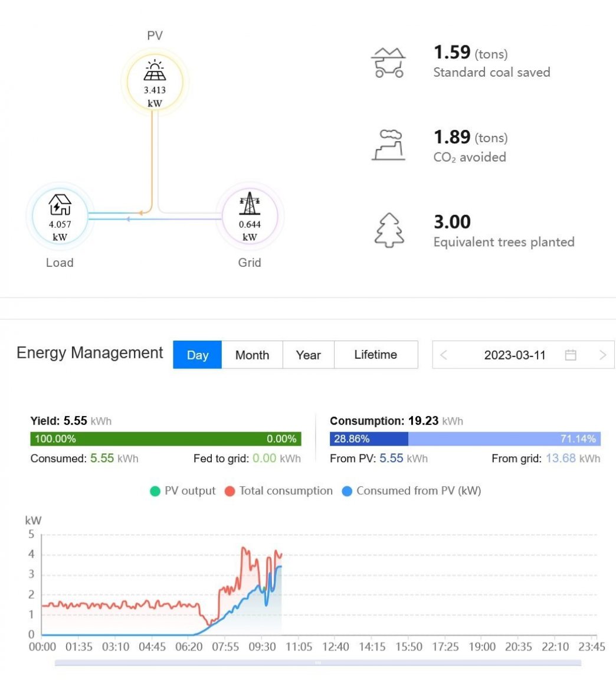Screen dimensions: 616x680
Task: Toggle Total consumption legend series
Action: point(278,491)
